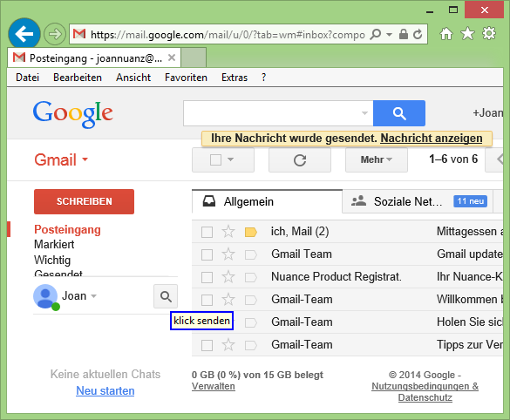Expand the Mehr actions dropdown
This screenshot has height=420, width=510.
[377, 160]
